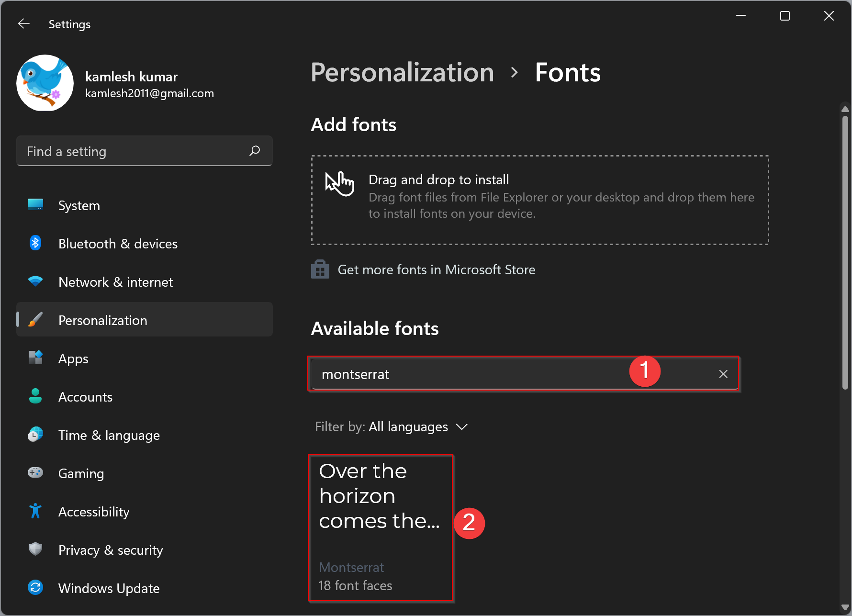Click kamlesh2011@gmail.com email text
Screen dimensions: 852x616
click(x=150, y=93)
